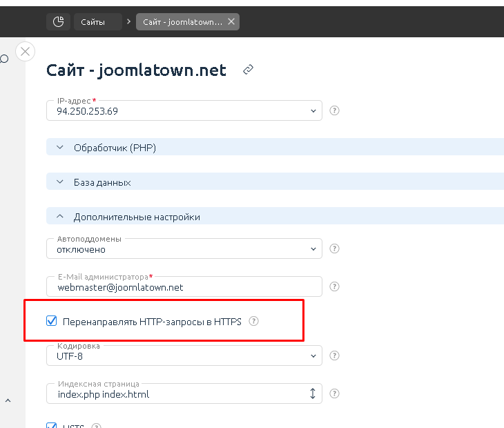Show help for IP-адрес field
504x428 pixels.
pos(334,110)
